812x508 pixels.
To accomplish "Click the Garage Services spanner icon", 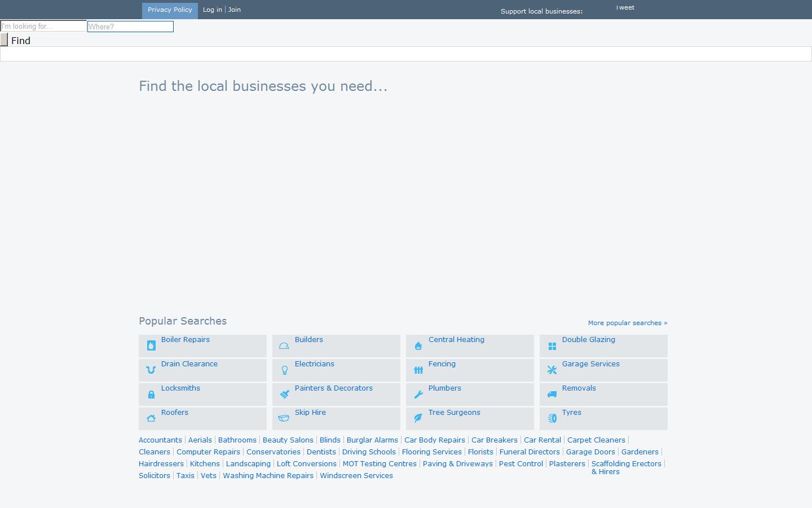I will [552, 370].
